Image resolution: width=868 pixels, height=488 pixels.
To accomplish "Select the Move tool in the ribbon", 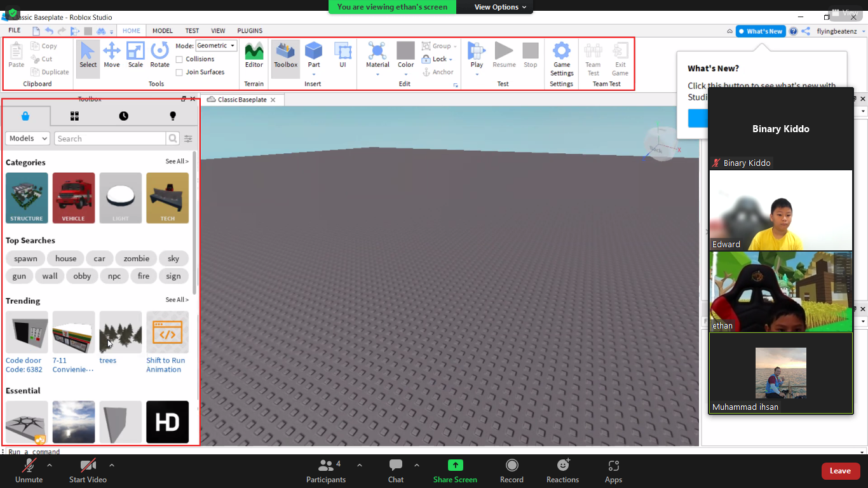I will [x=112, y=55].
